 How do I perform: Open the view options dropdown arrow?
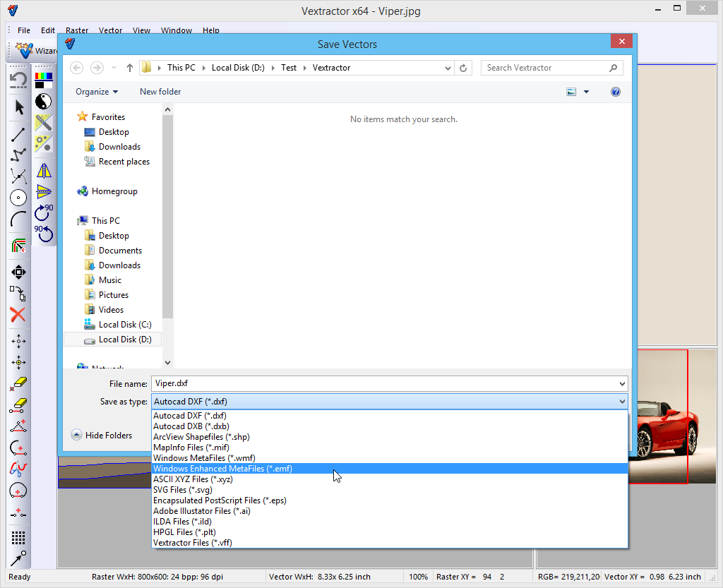coord(586,92)
